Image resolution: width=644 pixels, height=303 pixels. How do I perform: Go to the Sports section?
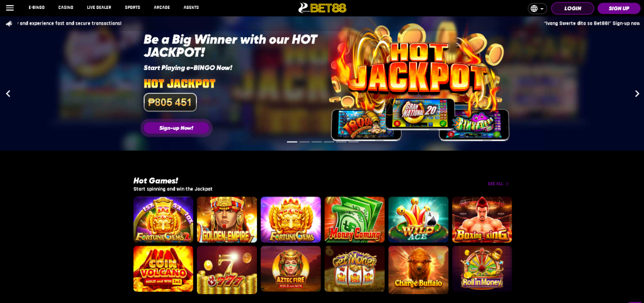pyautogui.click(x=132, y=8)
